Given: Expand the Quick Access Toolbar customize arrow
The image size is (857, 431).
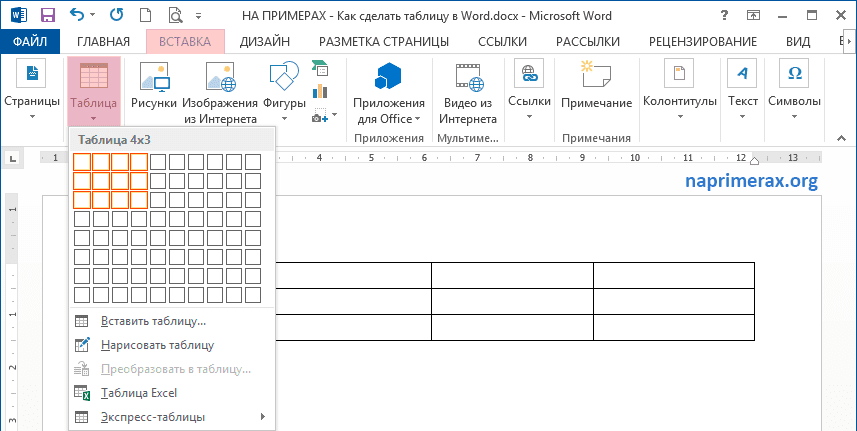Looking at the screenshot, I should pos(198,16).
